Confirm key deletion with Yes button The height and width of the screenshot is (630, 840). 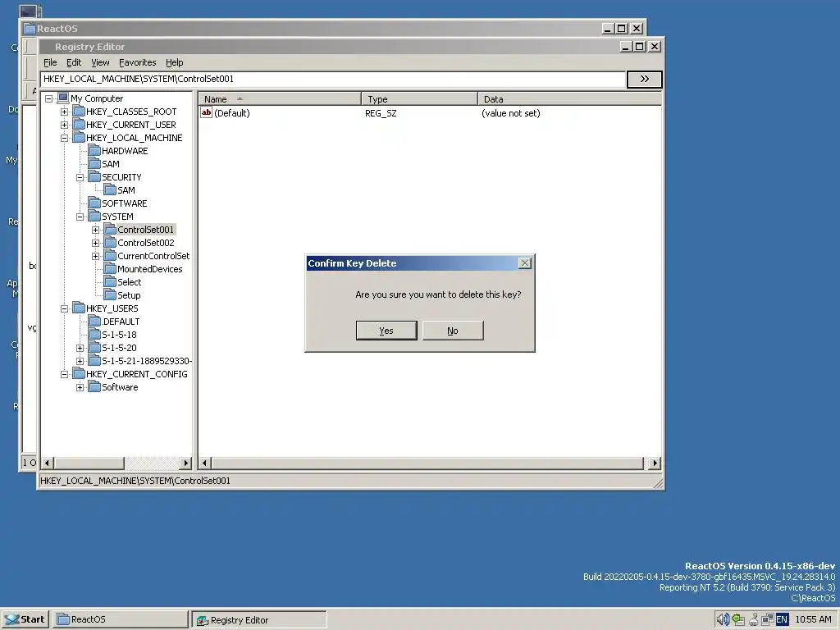tap(386, 331)
